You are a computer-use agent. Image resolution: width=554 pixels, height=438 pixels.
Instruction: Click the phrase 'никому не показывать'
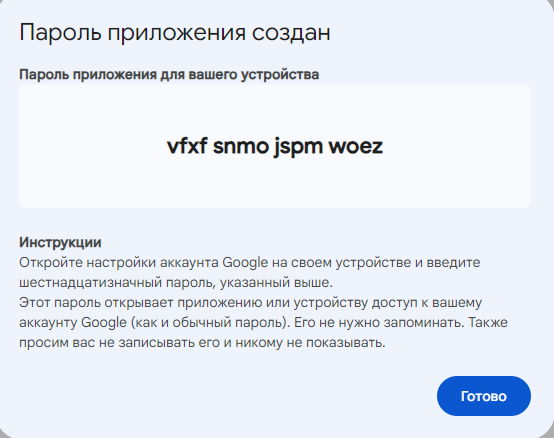[x=310, y=343]
